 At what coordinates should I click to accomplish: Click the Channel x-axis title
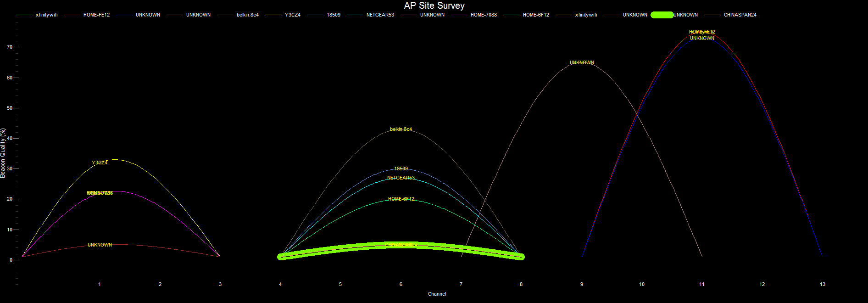[437, 294]
